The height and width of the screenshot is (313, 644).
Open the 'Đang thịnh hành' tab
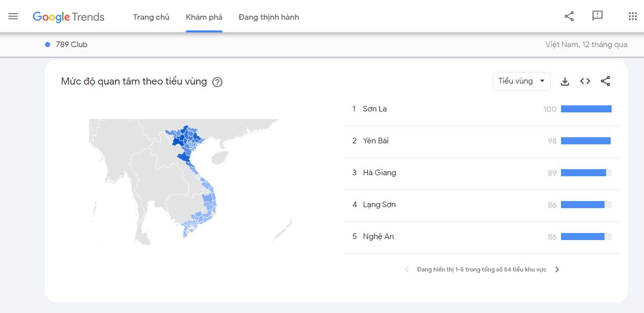coord(269,17)
